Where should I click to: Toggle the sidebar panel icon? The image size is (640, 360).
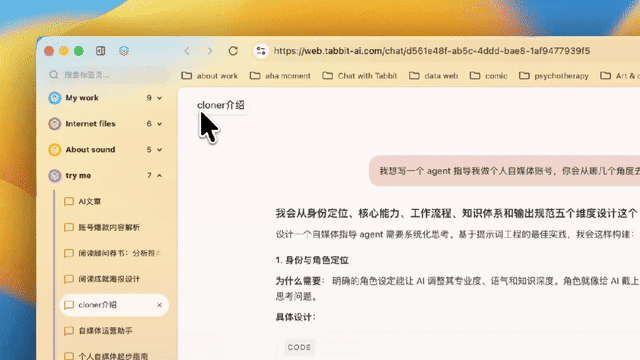pos(100,51)
